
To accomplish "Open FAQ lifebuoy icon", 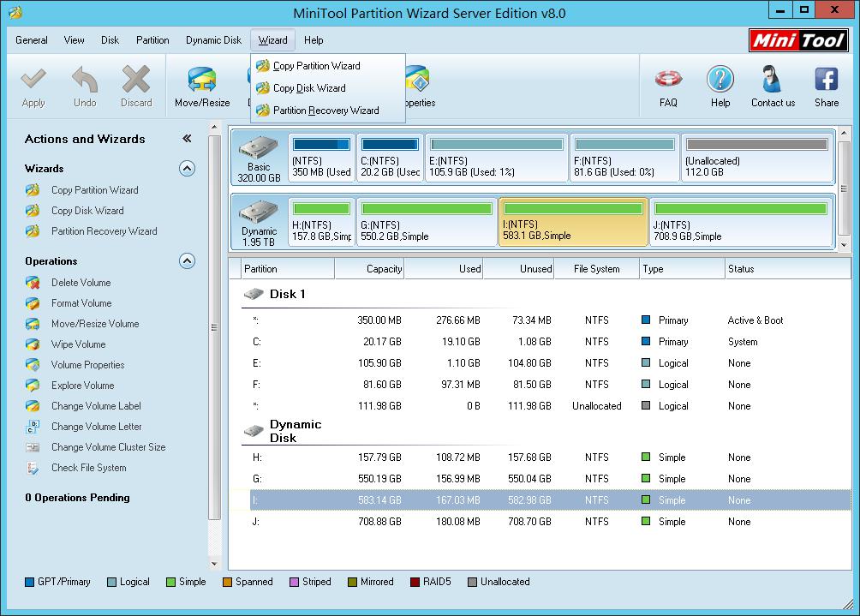I will coord(668,80).
